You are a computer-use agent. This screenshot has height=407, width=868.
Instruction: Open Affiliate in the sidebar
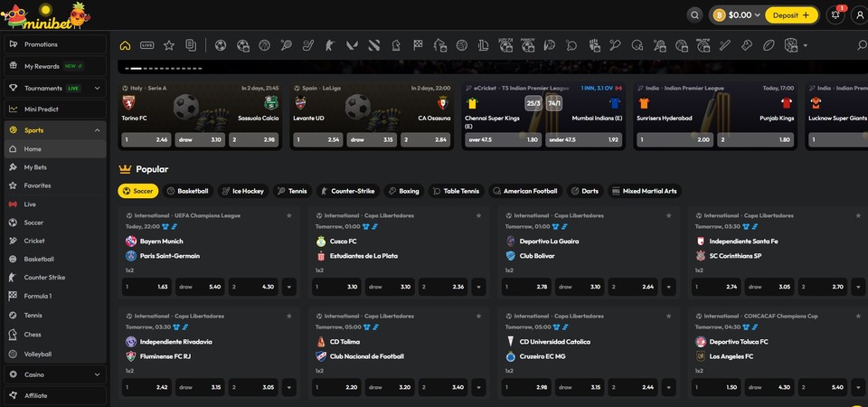tap(55, 395)
